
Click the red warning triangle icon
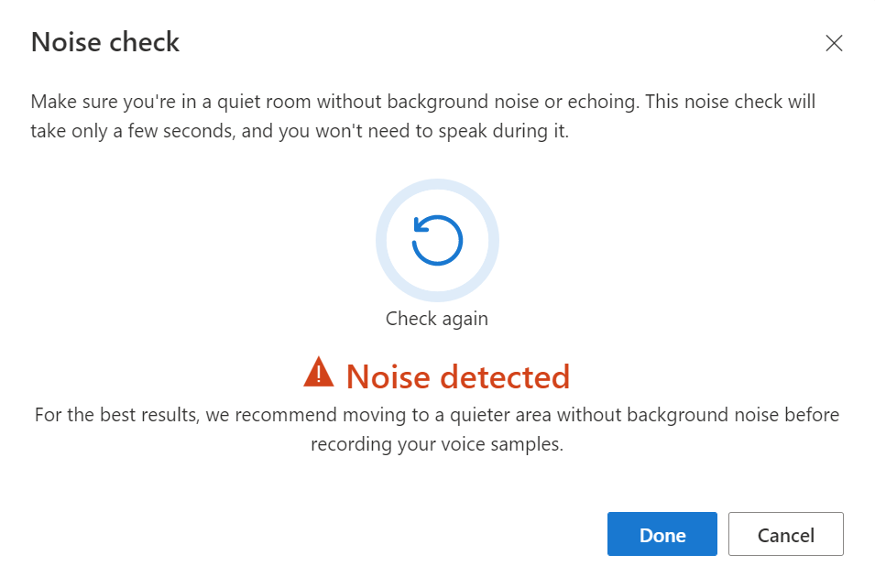319,372
